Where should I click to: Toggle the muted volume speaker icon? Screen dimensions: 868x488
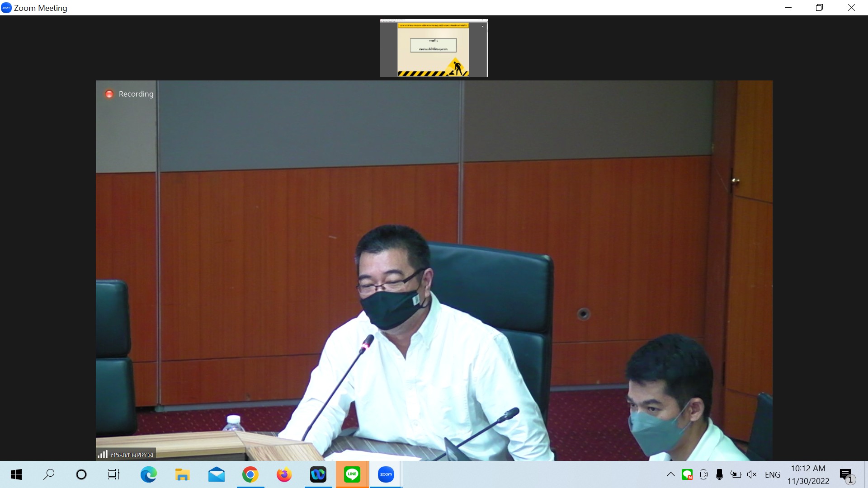[752, 474]
